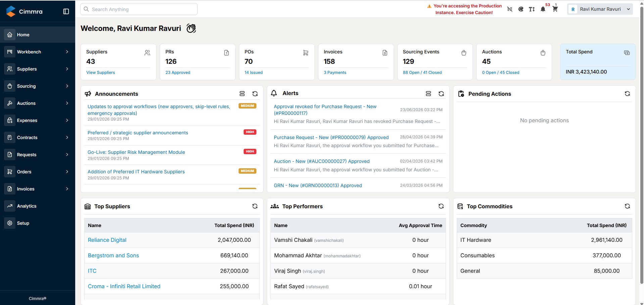Image resolution: width=644 pixels, height=305 pixels.
Task: Expand the Expenses sidebar menu
Action: click(x=38, y=120)
